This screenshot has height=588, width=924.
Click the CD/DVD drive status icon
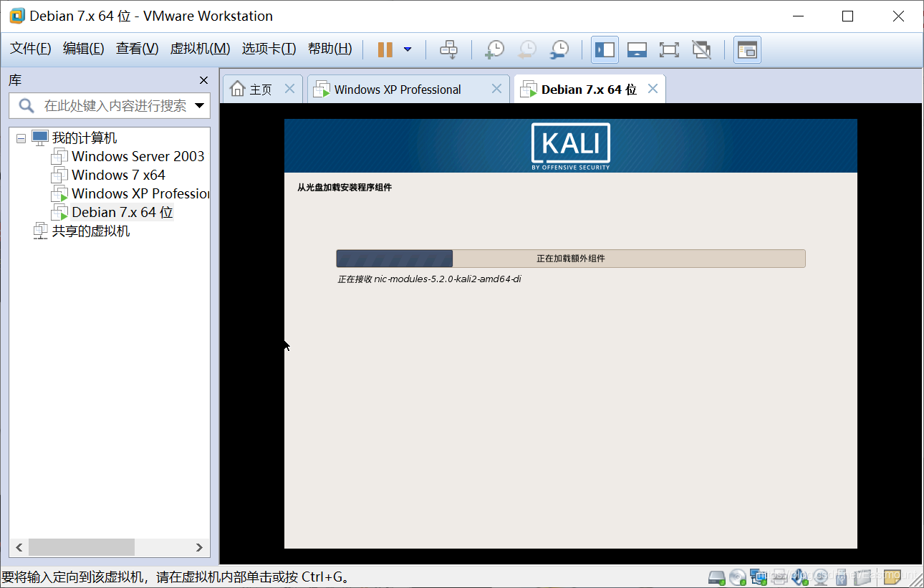pos(738,577)
